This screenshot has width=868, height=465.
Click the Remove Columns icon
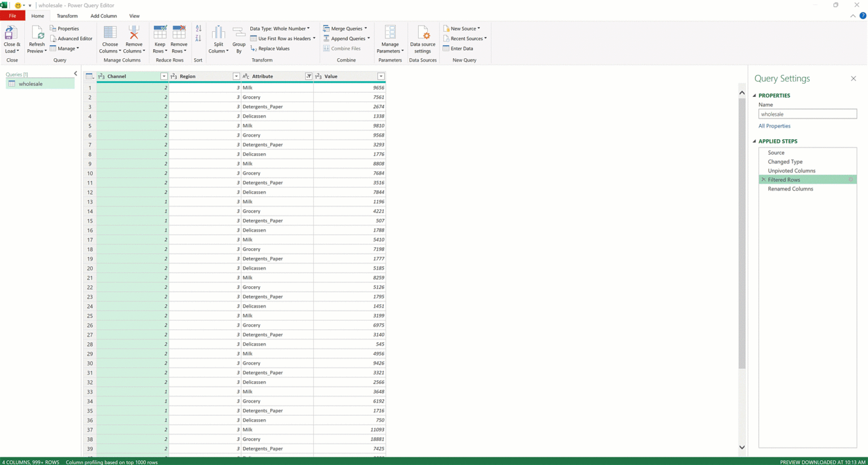(134, 34)
